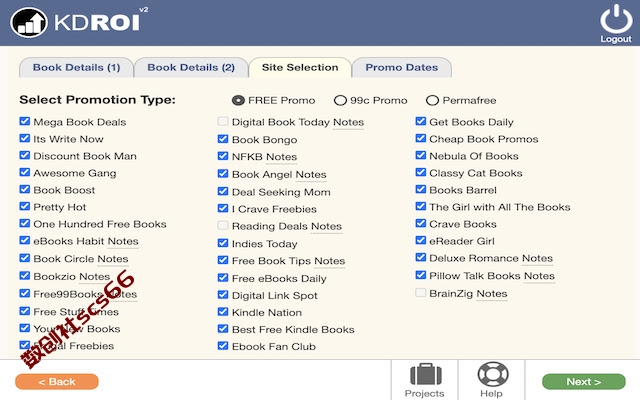
Task: Toggle Bookzio checkbox
Action: 24,276
